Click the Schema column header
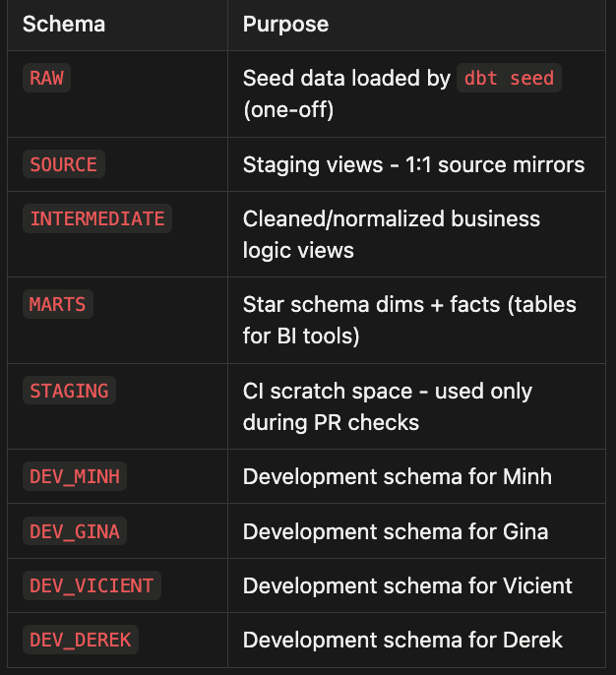This screenshot has height=675, width=616. point(64,24)
